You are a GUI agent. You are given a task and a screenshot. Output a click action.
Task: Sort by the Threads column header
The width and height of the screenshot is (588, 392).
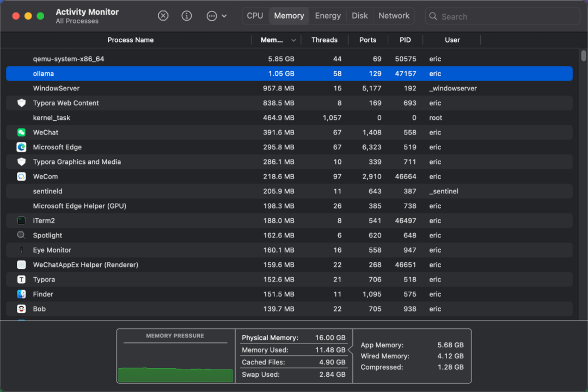coord(324,40)
